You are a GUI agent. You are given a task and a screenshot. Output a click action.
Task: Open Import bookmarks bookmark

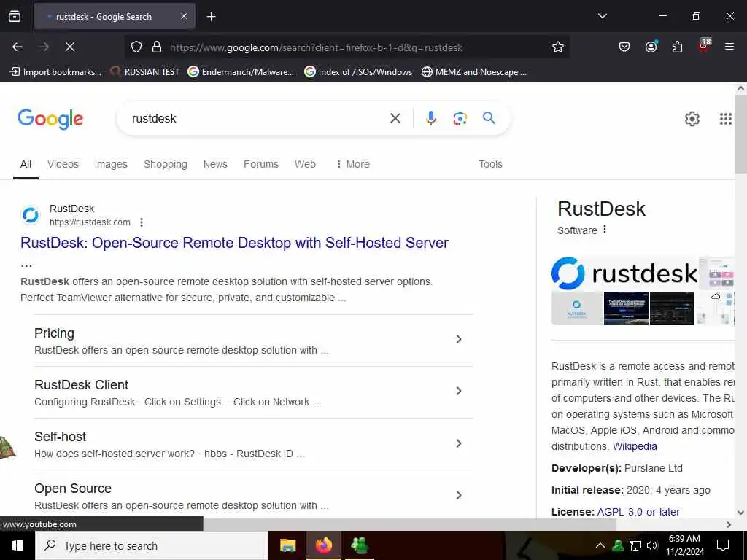[55, 72]
